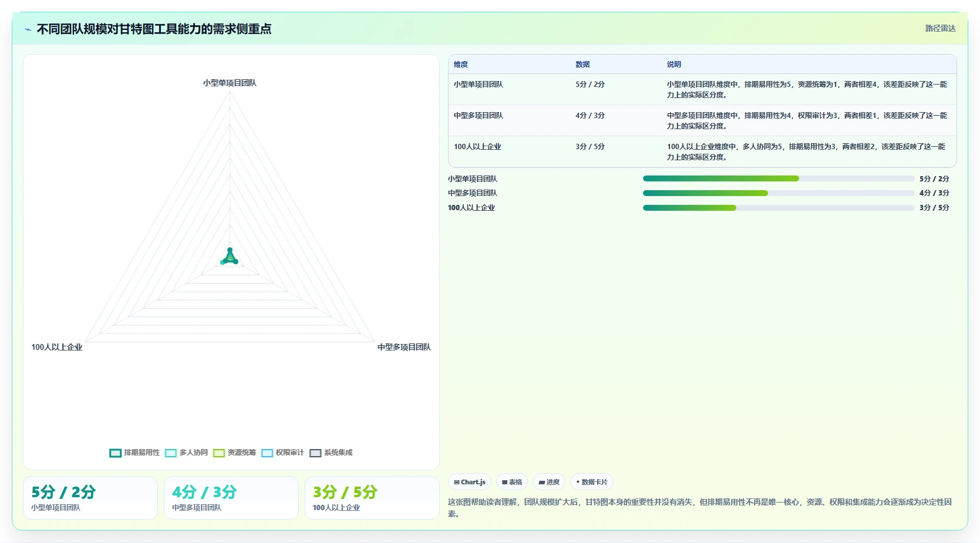The height and width of the screenshot is (543, 980).
Task: Click the 维度 column header
Action: tap(461, 65)
